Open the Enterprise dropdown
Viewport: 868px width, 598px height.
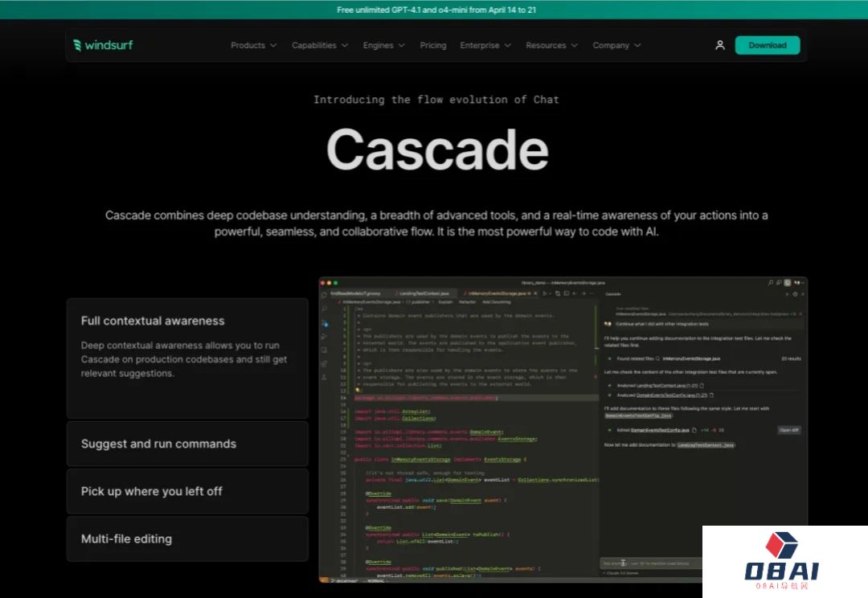pos(485,45)
